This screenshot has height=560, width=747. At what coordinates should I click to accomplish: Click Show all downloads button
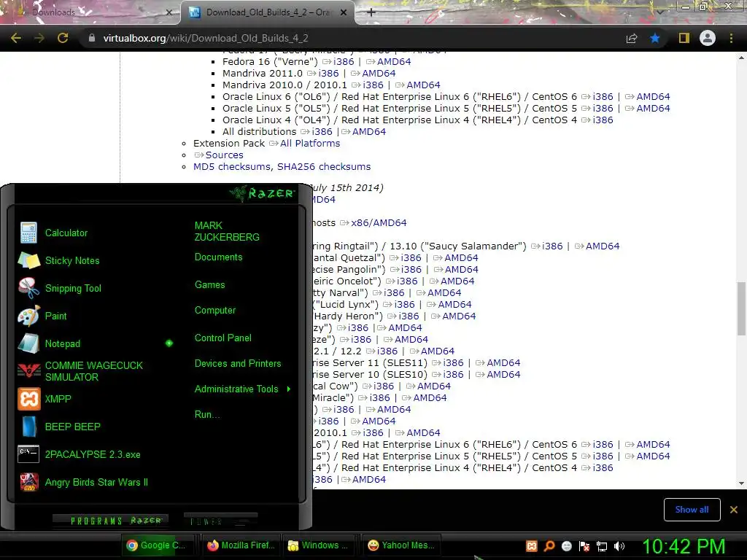692,510
